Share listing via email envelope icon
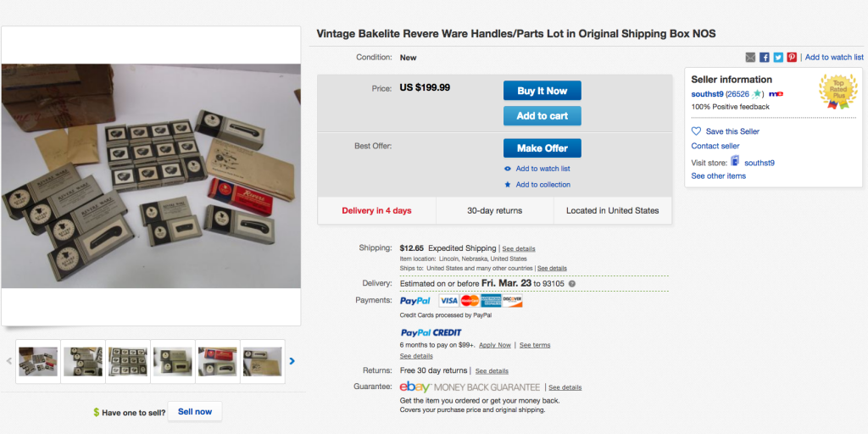Image resolution: width=868 pixels, height=434 pixels. pyautogui.click(x=750, y=58)
